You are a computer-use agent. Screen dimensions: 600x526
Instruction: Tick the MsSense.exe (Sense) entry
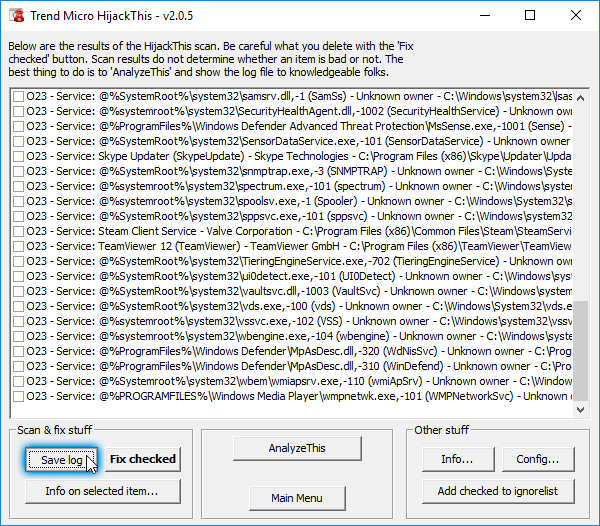coord(18,126)
